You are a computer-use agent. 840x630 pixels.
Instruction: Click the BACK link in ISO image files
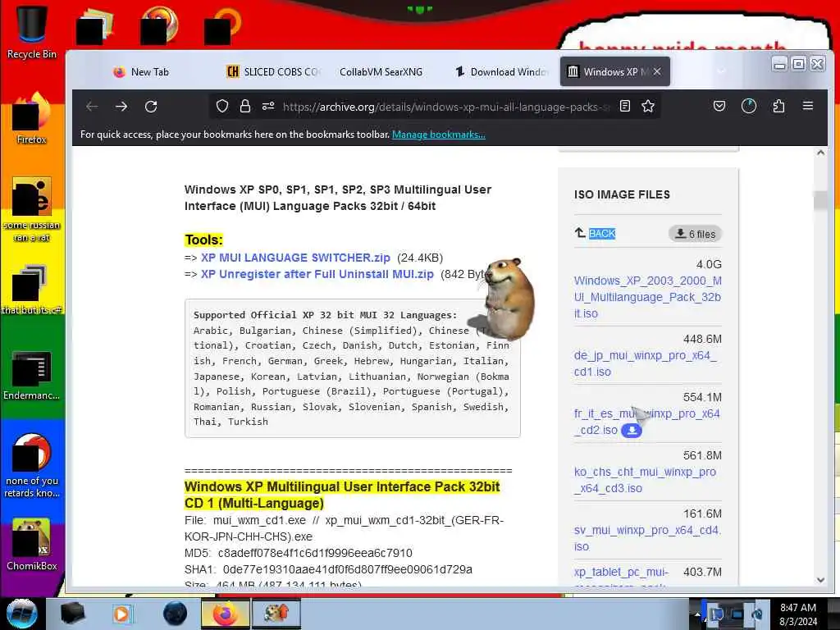(x=602, y=234)
